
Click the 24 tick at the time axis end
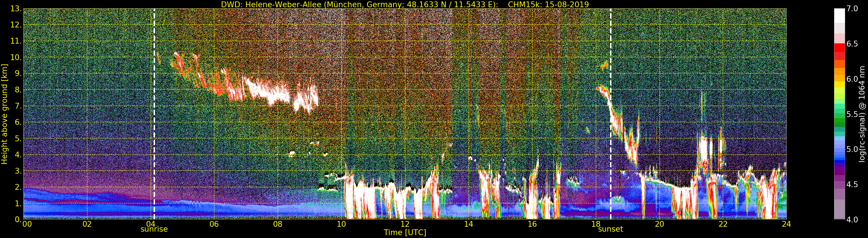pos(786,224)
